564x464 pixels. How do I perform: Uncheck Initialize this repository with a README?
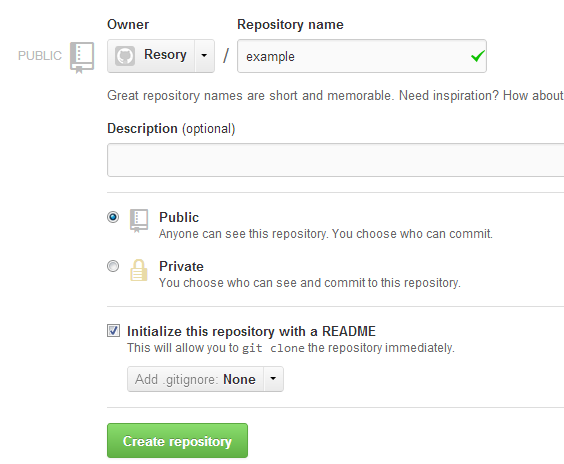[113, 331]
